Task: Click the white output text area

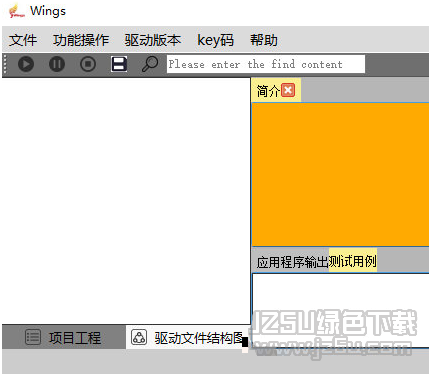Action: point(341,310)
